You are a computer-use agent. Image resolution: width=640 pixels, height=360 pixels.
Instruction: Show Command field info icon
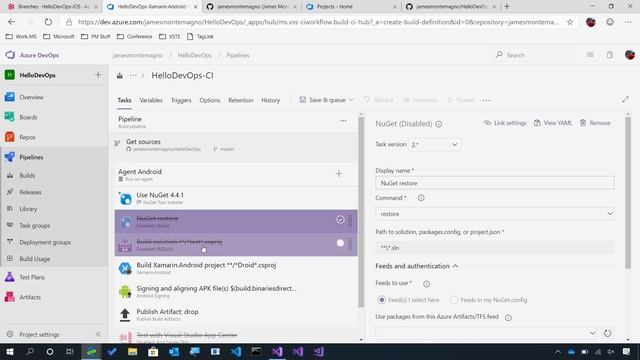(x=421, y=198)
